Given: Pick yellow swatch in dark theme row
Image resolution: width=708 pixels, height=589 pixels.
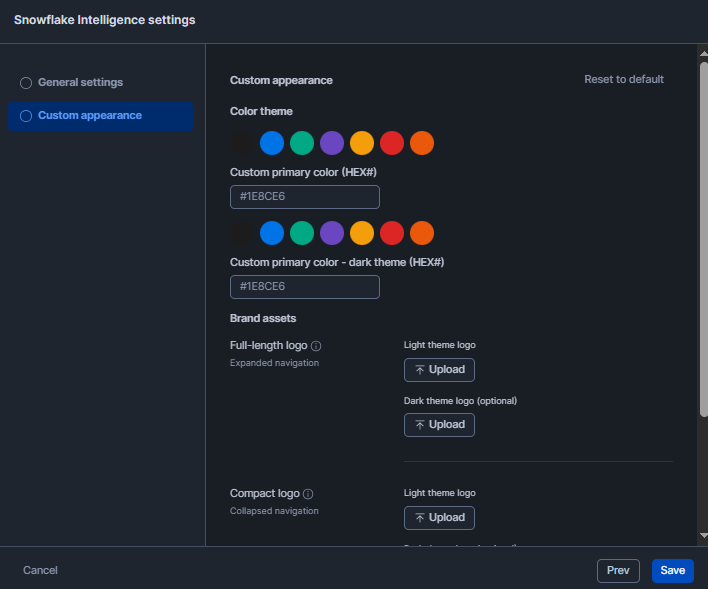Looking at the screenshot, I should point(362,233).
